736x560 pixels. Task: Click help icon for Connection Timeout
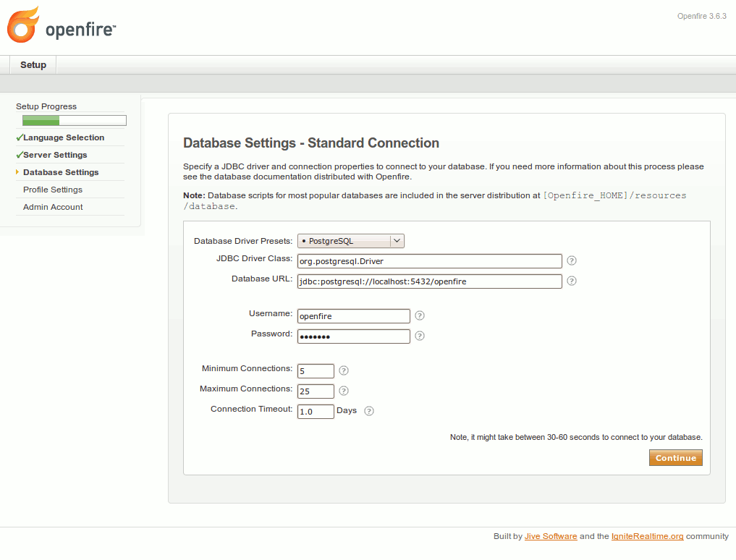tap(369, 411)
